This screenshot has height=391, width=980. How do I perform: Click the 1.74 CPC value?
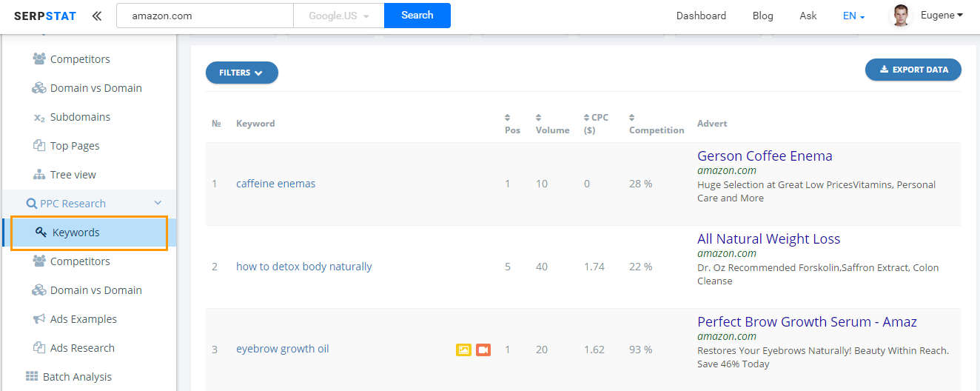(x=594, y=267)
